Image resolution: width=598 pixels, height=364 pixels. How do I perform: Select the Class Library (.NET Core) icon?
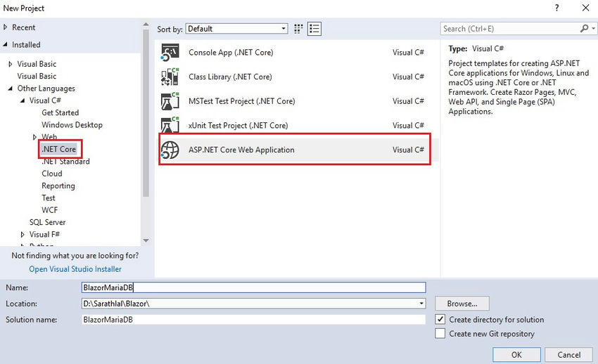(170, 77)
